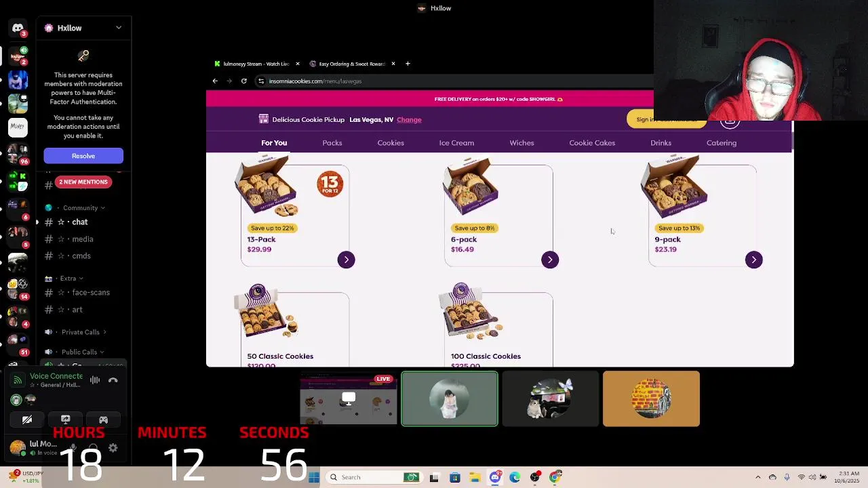Select the Cookie Cakes menu tab

tap(592, 143)
